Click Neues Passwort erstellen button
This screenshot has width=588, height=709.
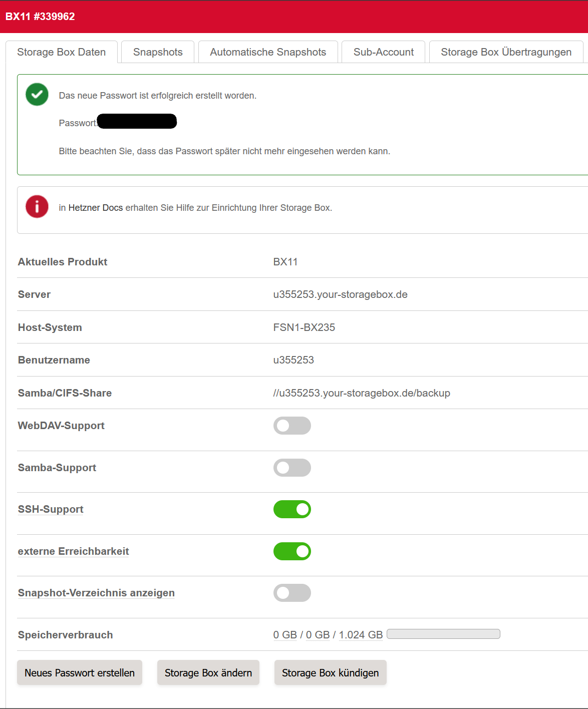pyautogui.click(x=80, y=672)
